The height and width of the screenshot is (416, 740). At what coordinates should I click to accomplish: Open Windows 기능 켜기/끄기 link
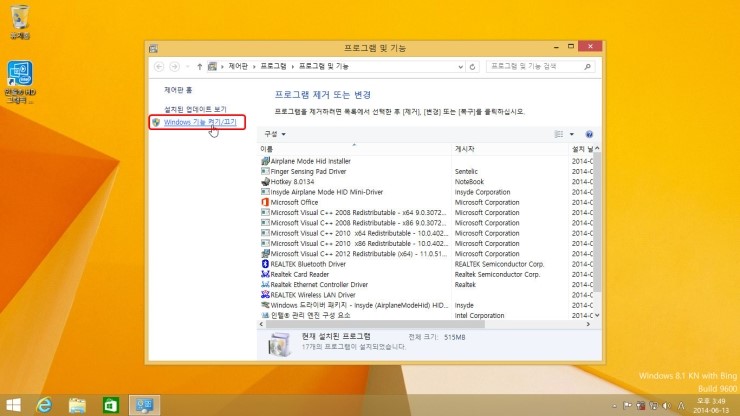click(x=200, y=122)
